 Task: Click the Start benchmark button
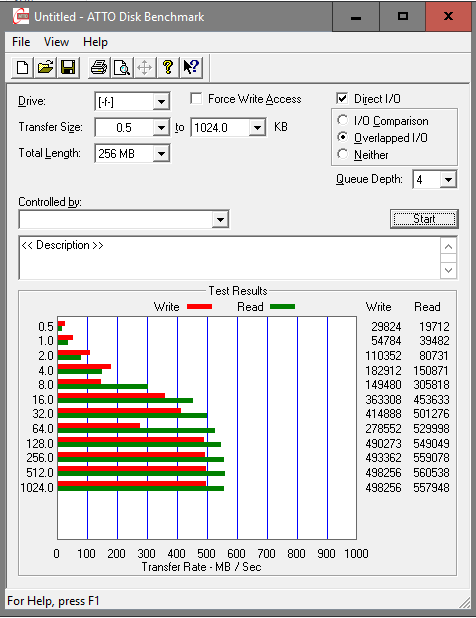(424, 219)
